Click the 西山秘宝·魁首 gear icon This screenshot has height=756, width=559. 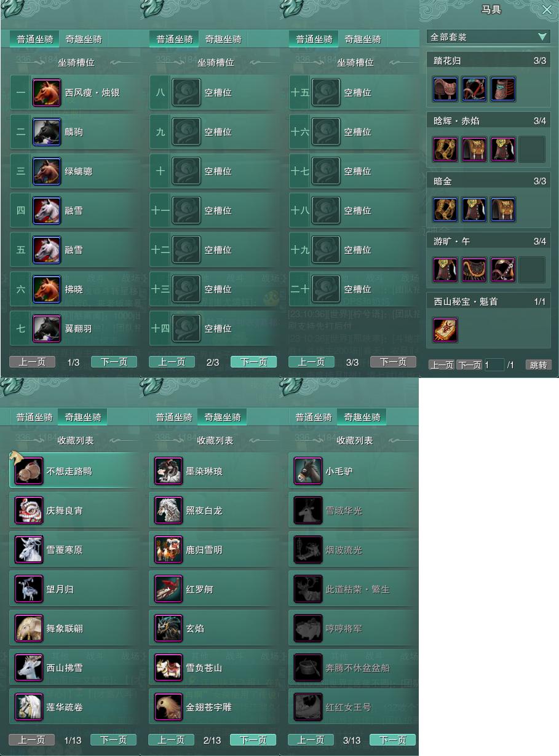(445, 330)
